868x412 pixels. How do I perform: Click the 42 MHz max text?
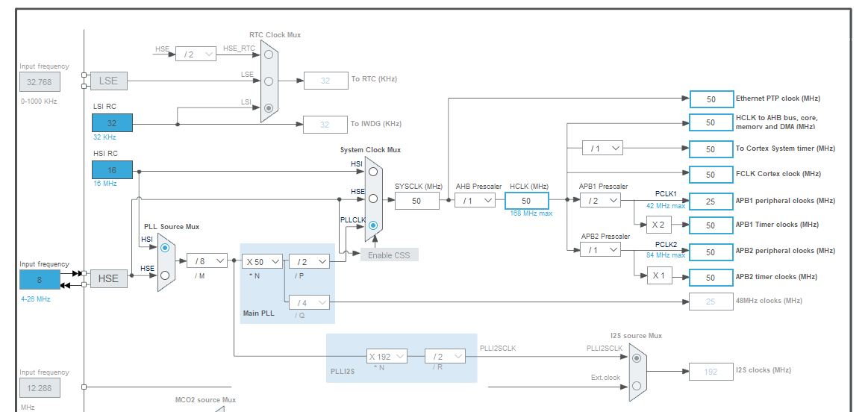coord(666,205)
